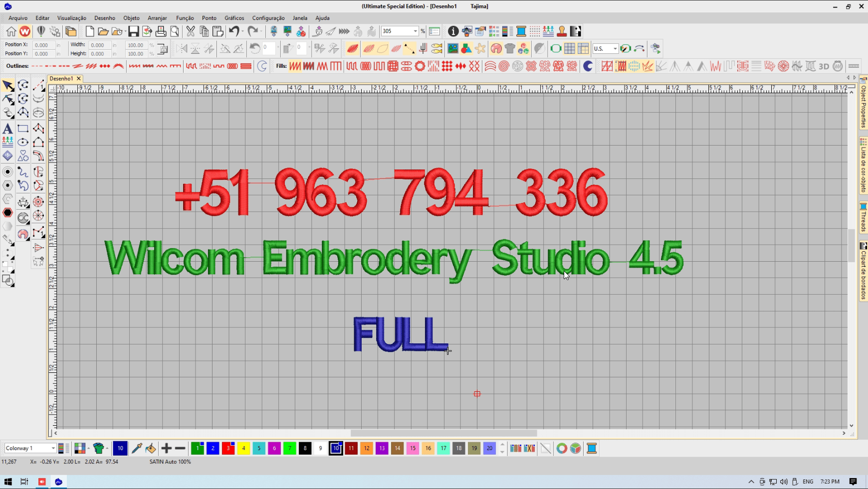This screenshot has height=489, width=868.
Task: Pick color with the eyedropper icon
Action: tap(136, 448)
